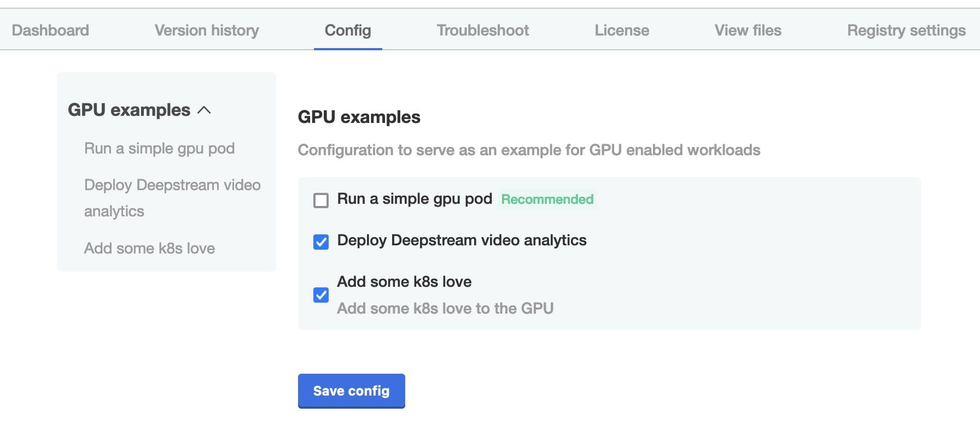The width and height of the screenshot is (980, 436).
Task: Click the Save config button
Action: 351,391
